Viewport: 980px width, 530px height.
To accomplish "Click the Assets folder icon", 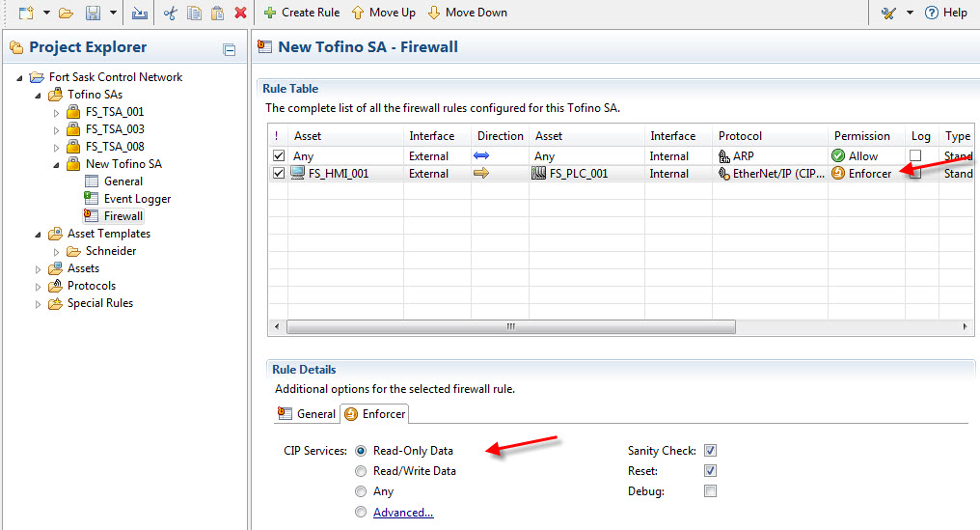I will point(56,267).
